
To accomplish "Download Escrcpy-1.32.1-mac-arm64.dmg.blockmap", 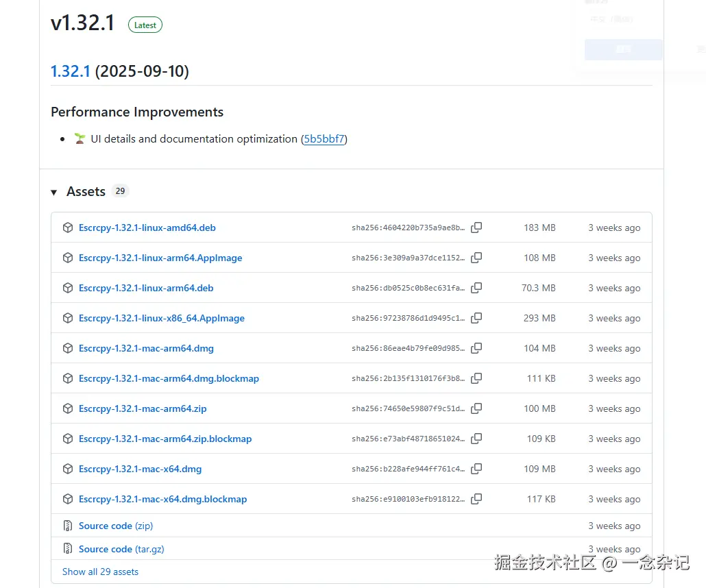I will point(169,379).
